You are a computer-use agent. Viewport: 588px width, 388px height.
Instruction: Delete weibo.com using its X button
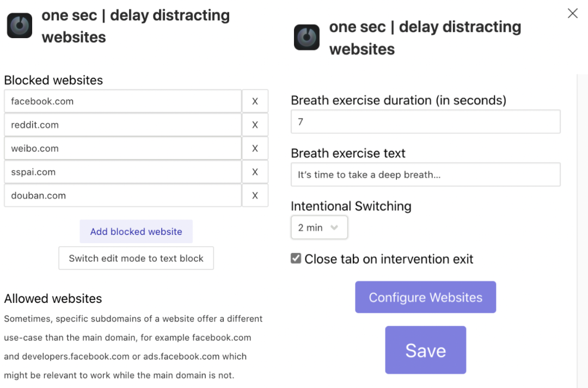pos(255,149)
